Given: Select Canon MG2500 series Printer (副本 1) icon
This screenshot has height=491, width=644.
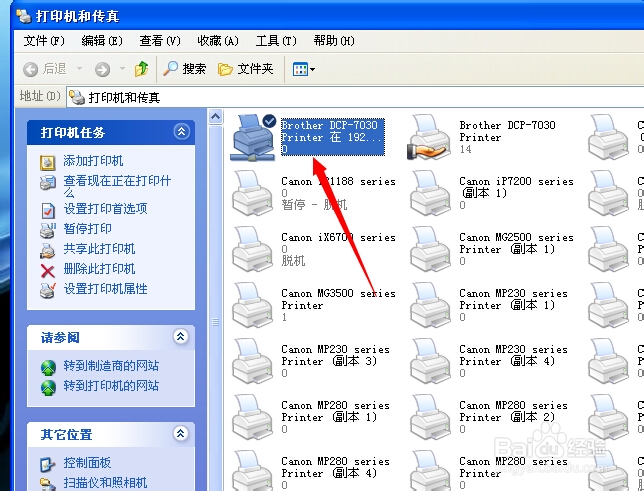Looking at the screenshot, I should 430,249.
